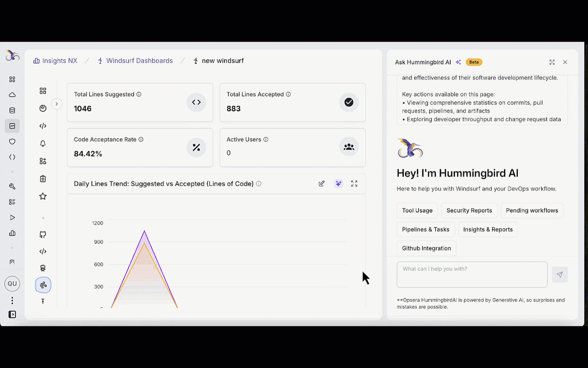This screenshot has width=588, height=368.
Task: Click the Github Integration chip
Action: pos(426,248)
